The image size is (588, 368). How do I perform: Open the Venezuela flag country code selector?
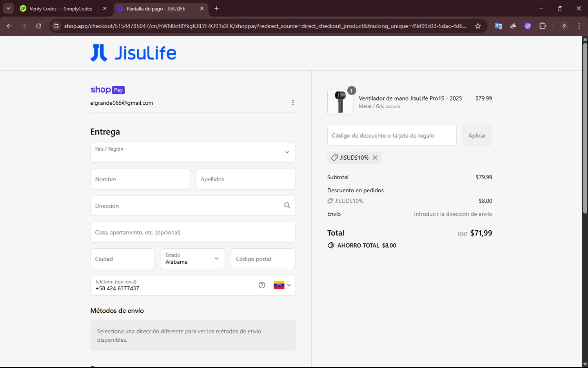(282, 285)
